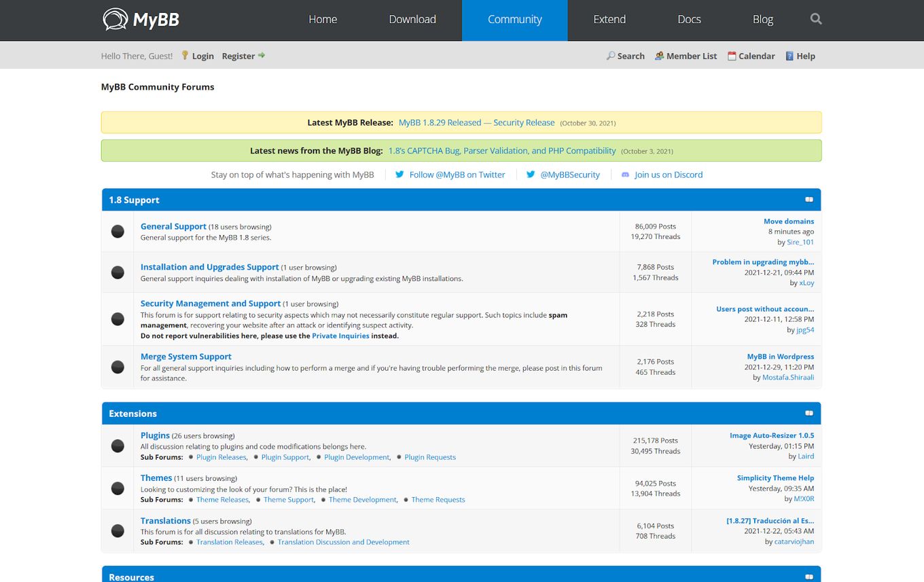Click the green arrow icon after Register
This screenshot has width=924, height=582.
pyautogui.click(x=262, y=56)
